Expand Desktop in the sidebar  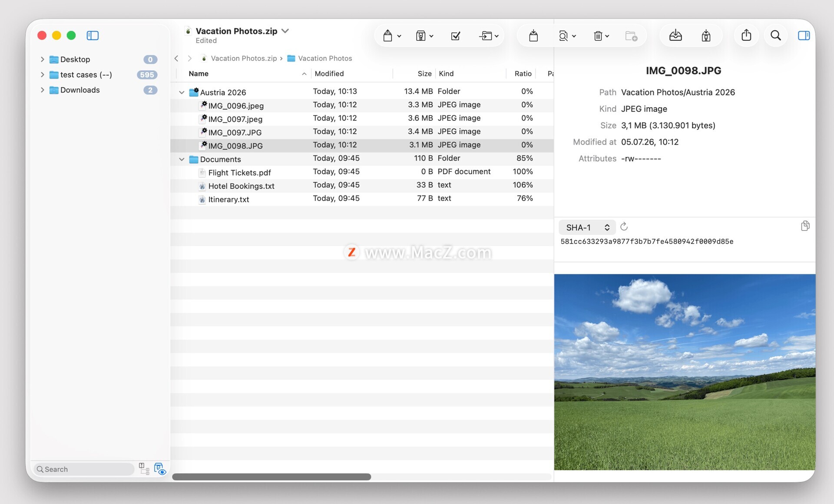point(42,59)
